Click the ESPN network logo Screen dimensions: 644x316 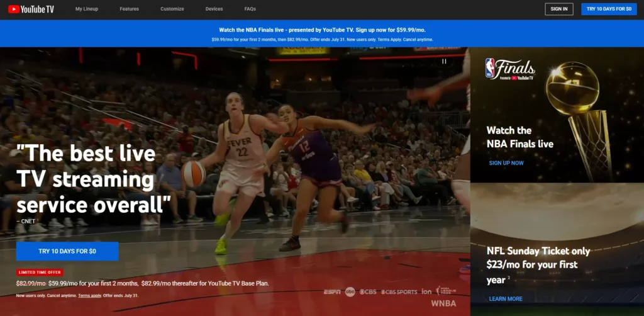pyautogui.click(x=332, y=291)
